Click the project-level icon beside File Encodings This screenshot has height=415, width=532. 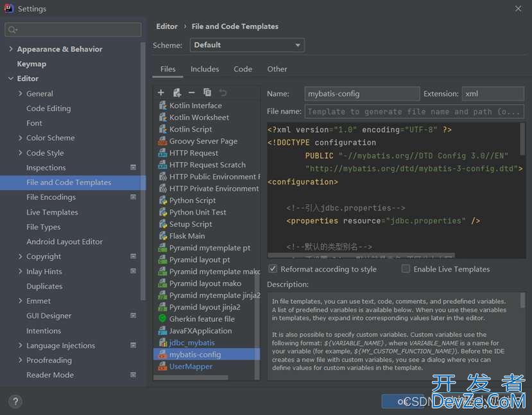tap(133, 197)
